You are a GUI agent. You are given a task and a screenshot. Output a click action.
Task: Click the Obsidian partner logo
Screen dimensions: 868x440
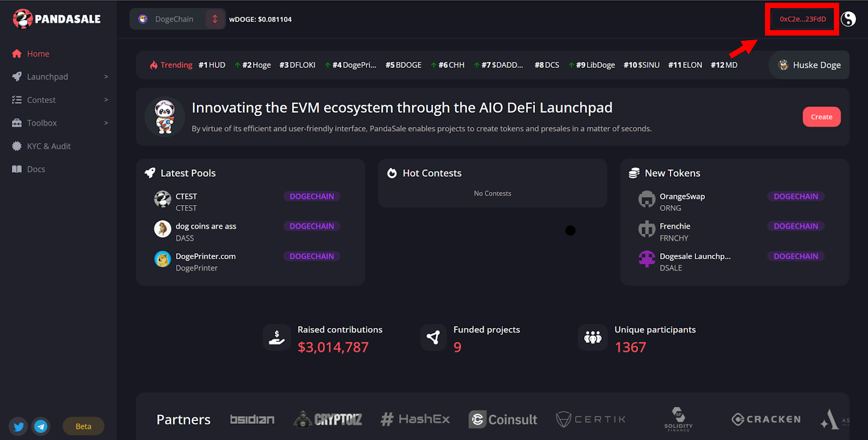click(x=252, y=419)
